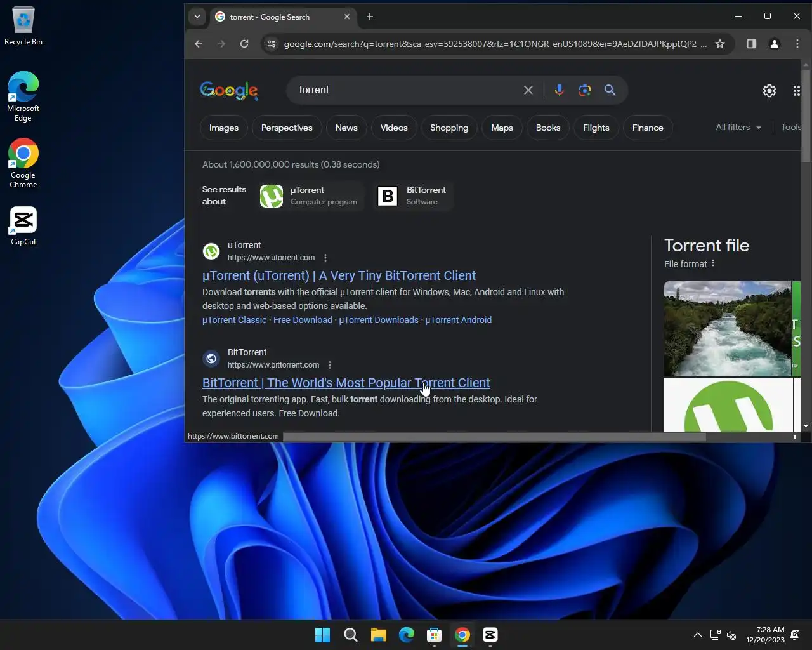
Task: Open Google quick settings gear
Action: point(769,91)
